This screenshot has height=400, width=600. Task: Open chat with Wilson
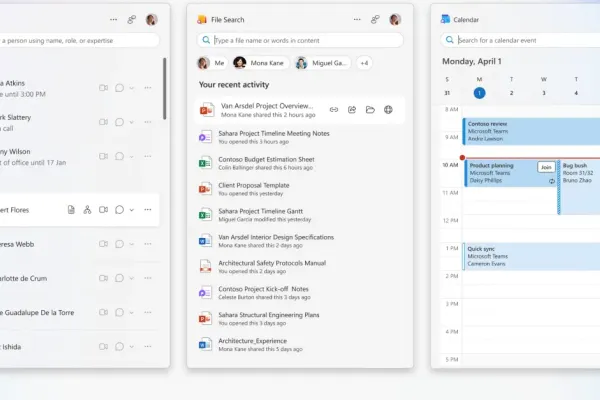point(119,156)
